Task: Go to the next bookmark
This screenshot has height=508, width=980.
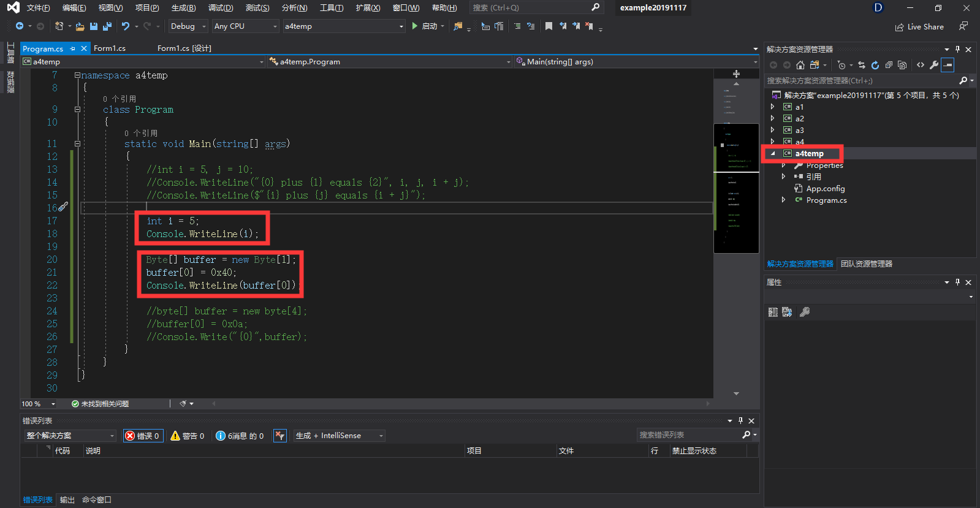Action: (576, 26)
